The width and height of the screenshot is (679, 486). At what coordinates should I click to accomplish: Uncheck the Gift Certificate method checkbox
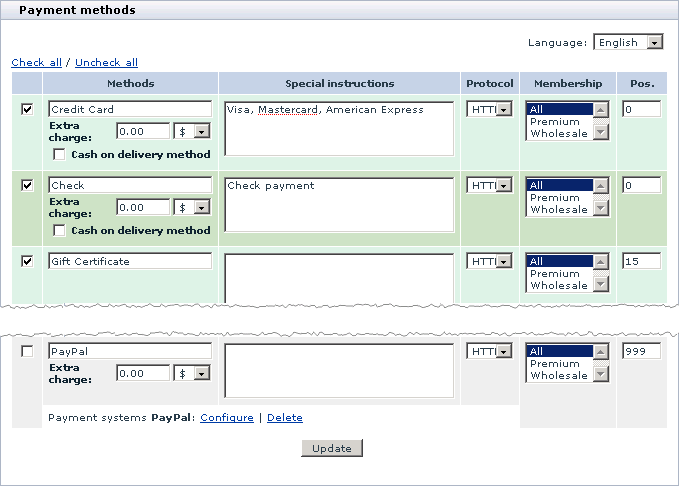[x=27, y=261]
